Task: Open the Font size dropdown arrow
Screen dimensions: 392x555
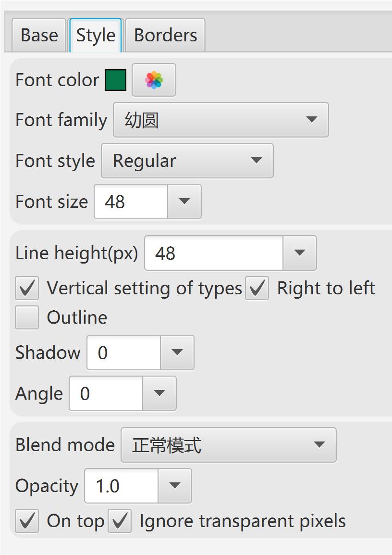Action: (x=184, y=202)
